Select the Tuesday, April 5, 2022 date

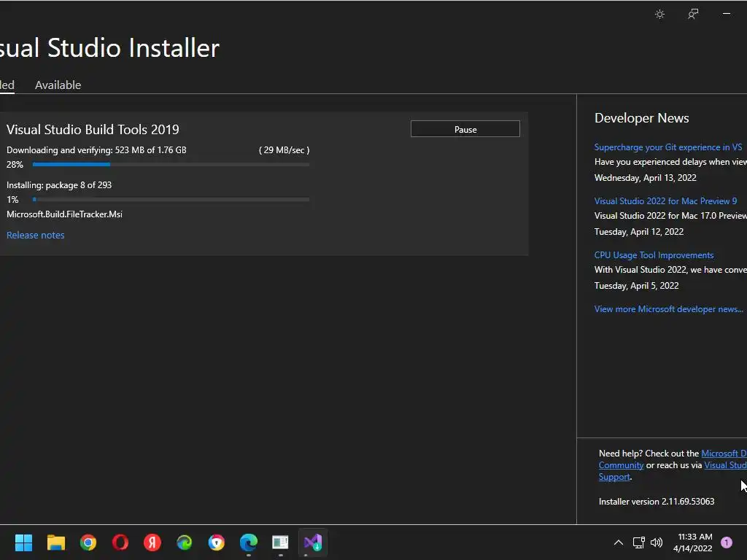[636, 286]
